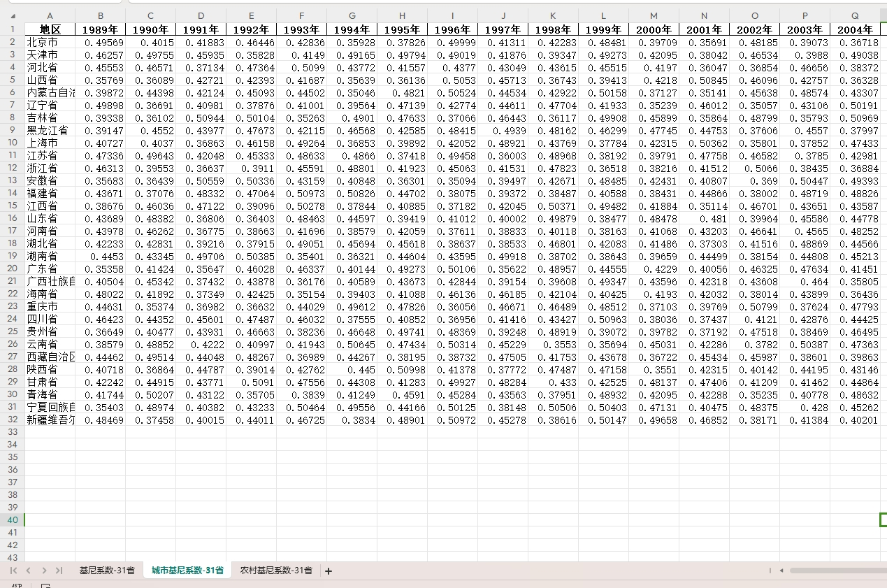The image size is (887, 588).
Task: Select the 黑龙江省 cell
Action: coord(50,130)
